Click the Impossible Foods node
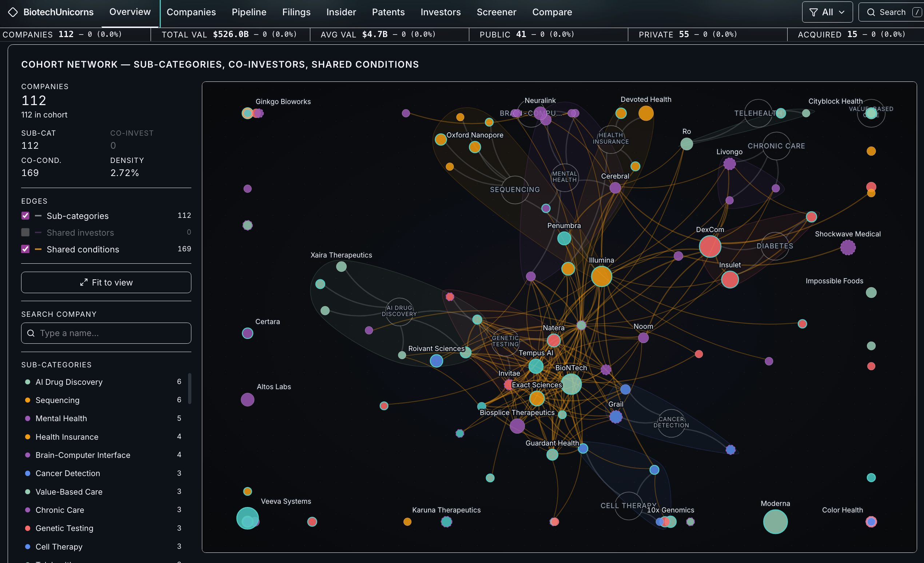 coord(871,292)
